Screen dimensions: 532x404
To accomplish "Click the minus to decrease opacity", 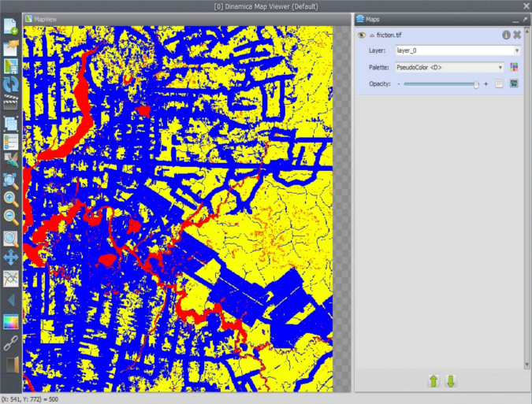I will 399,83.
